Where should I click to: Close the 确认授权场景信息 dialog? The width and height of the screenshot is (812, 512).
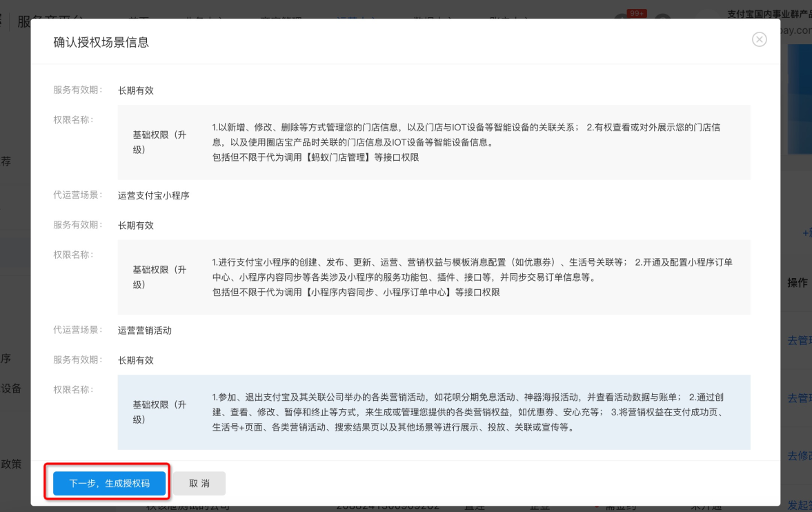(x=759, y=39)
